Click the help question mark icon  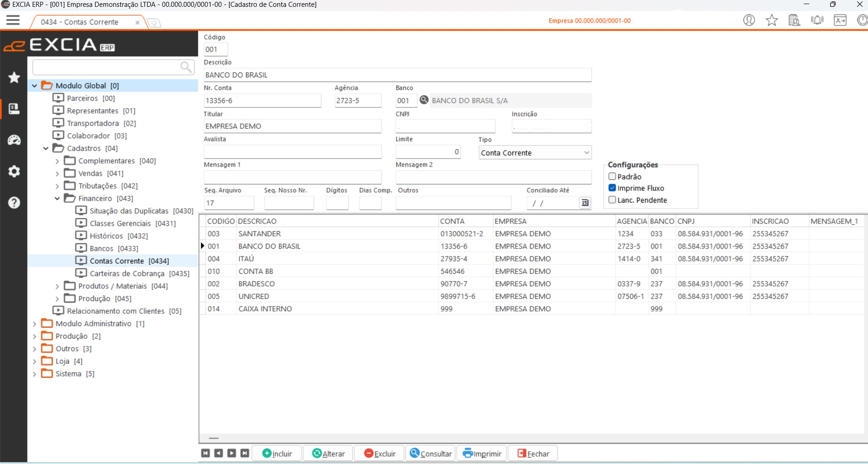14,203
